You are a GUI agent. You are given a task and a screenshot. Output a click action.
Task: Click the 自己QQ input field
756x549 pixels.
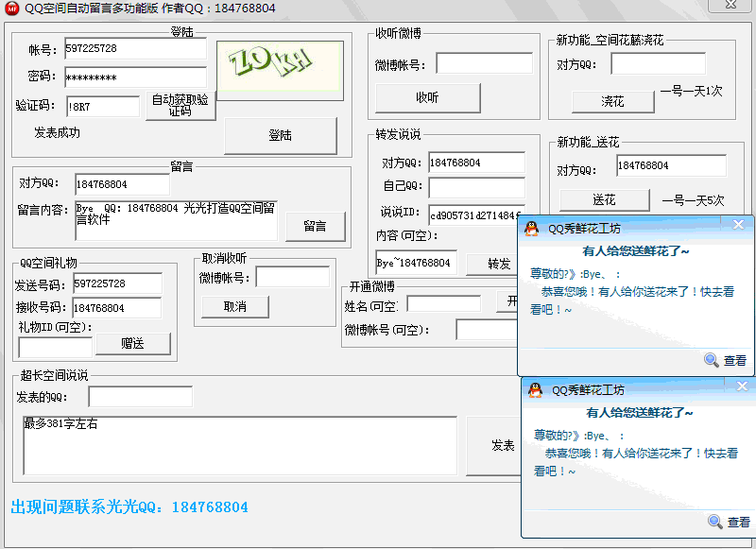[x=476, y=187]
